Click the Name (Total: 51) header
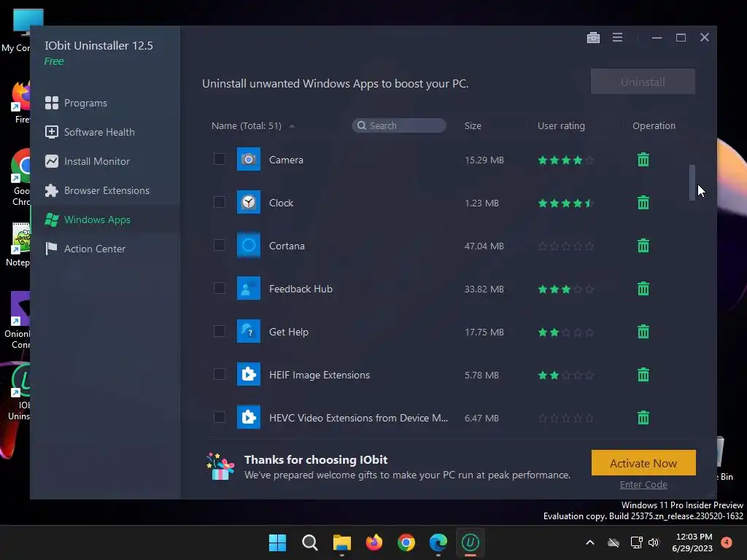 [x=247, y=125]
